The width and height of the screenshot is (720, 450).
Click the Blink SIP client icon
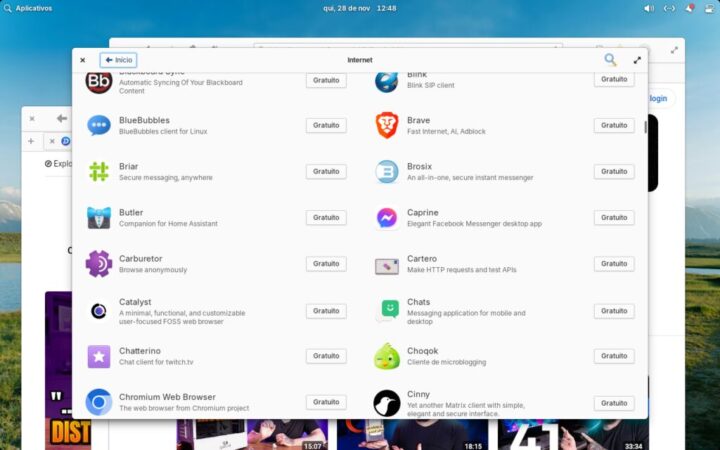coord(387,82)
